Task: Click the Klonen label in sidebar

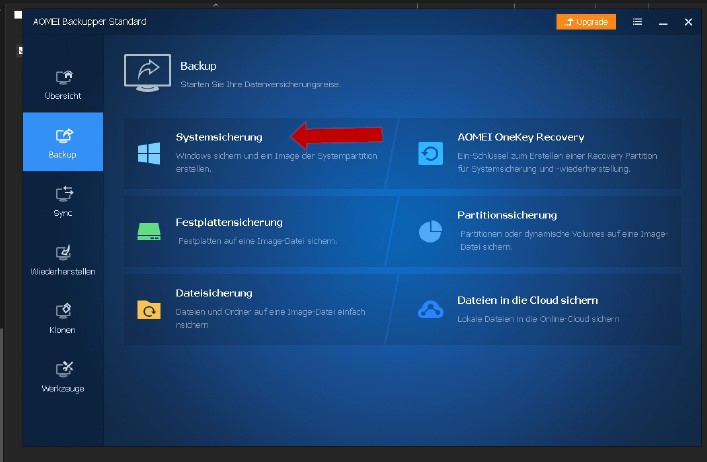Action: [x=62, y=330]
